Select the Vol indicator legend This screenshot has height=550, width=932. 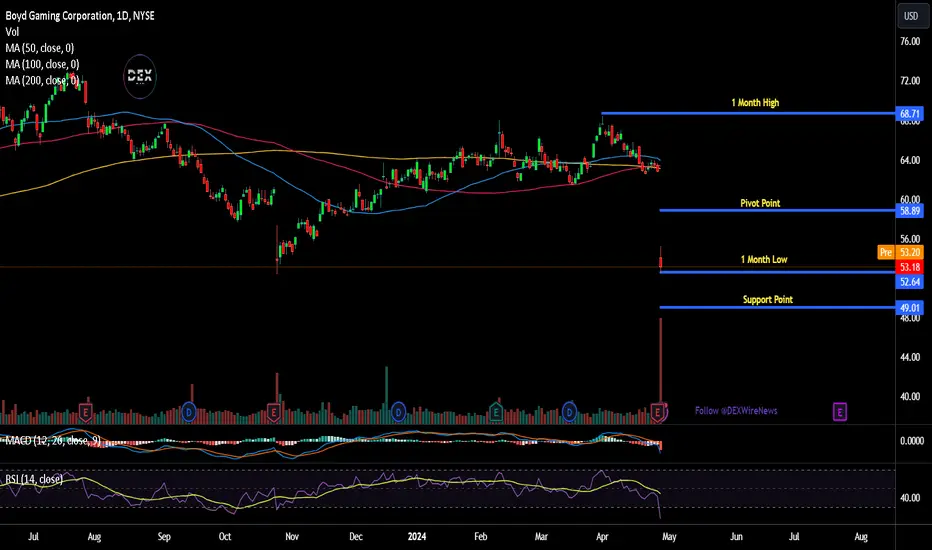12,32
